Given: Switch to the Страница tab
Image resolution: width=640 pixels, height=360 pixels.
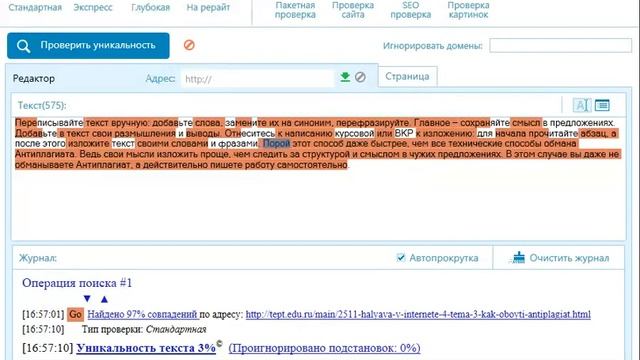Looking at the screenshot, I should (x=407, y=76).
